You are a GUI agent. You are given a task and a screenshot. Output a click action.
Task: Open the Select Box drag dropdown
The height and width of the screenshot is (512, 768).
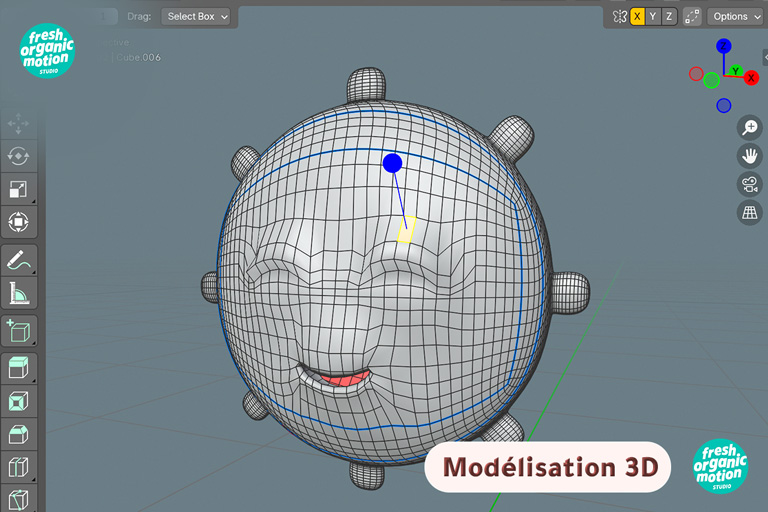tap(196, 16)
